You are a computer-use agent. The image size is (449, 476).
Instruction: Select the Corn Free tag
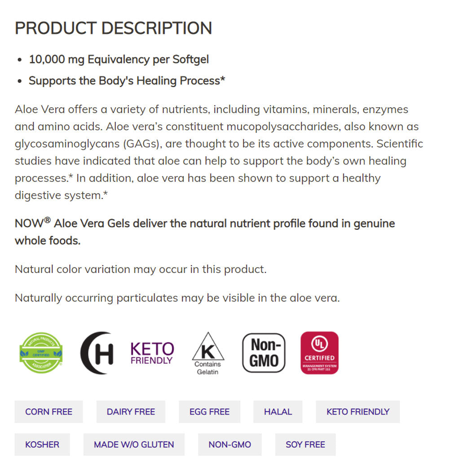[48, 412]
